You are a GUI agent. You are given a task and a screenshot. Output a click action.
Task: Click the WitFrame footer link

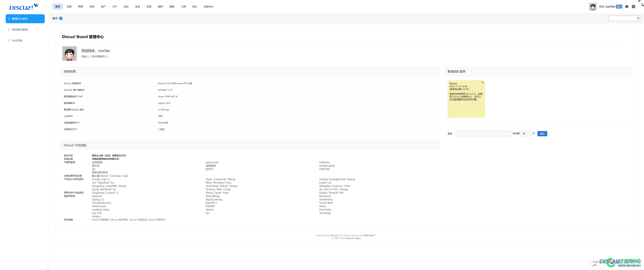[x=370, y=235]
